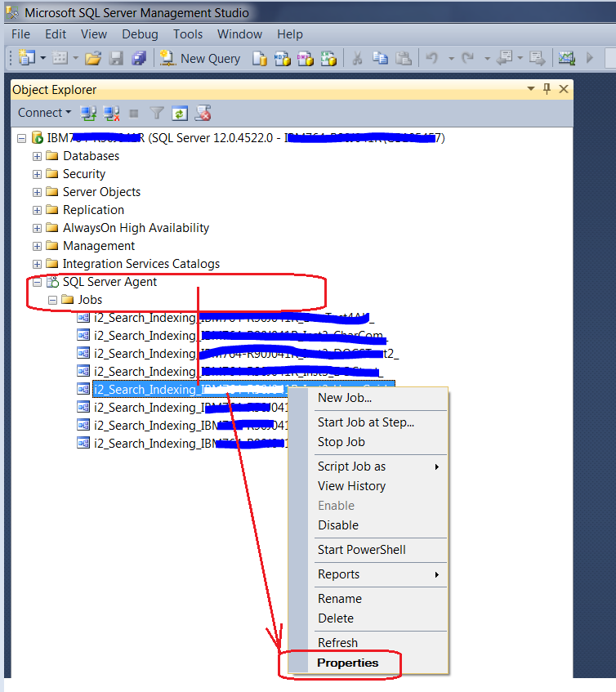The height and width of the screenshot is (692, 616).
Task: Choose View History in context menu
Action: 351,486
